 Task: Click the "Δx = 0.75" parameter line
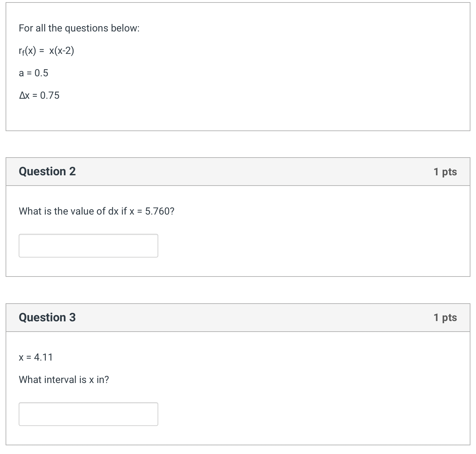coord(39,96)
